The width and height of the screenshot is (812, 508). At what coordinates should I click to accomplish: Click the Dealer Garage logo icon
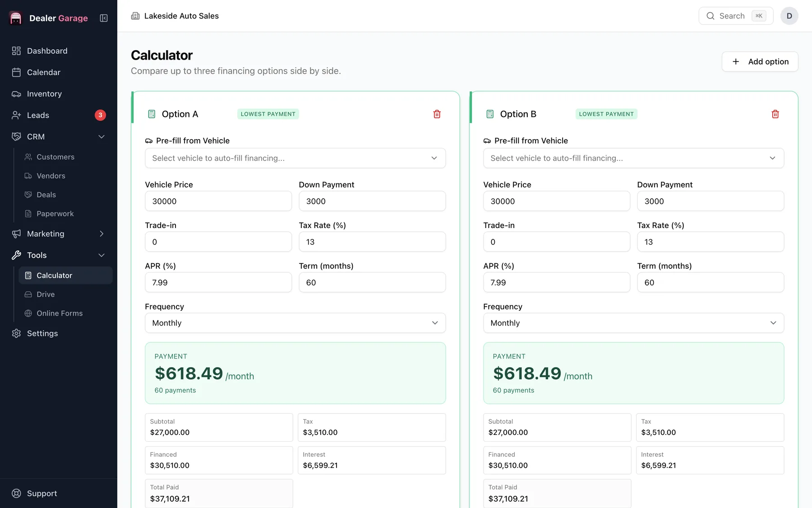pos(16,18)
